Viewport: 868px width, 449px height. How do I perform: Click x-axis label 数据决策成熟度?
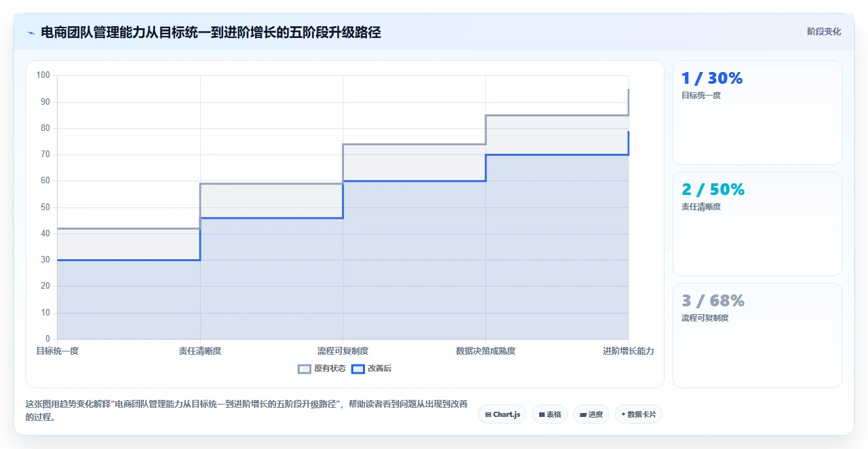coord(485,351)
